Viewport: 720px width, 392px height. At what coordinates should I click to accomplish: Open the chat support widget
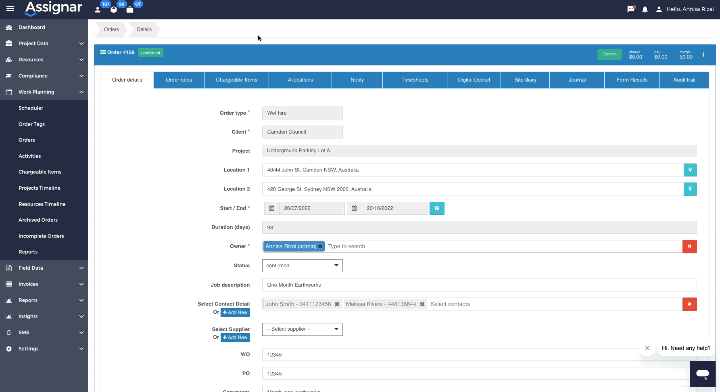pyautogui.click(x=703, y=374)
